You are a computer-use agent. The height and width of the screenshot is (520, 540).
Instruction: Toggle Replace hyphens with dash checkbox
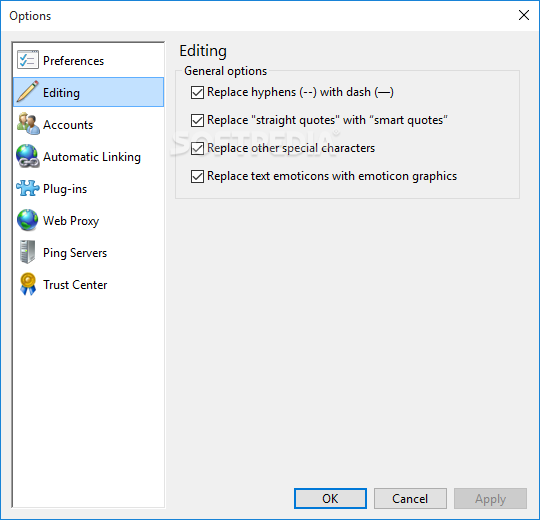click(x=197, y=92)
